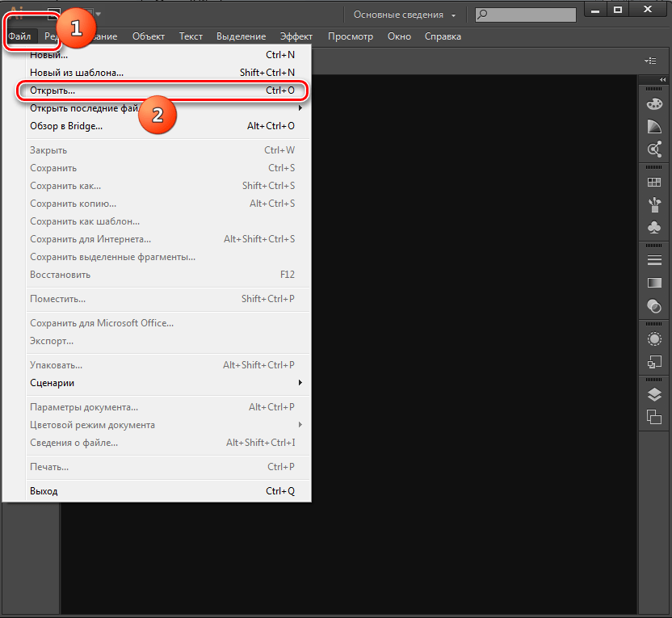Open the Layers panel
This screenshot has height=618, width=672.
(654, 395)
